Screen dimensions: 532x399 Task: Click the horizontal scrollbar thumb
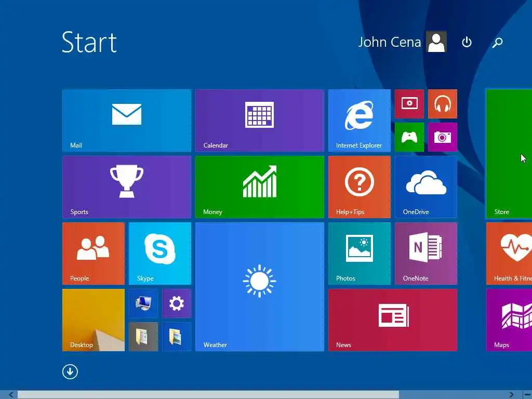[208, 395]
